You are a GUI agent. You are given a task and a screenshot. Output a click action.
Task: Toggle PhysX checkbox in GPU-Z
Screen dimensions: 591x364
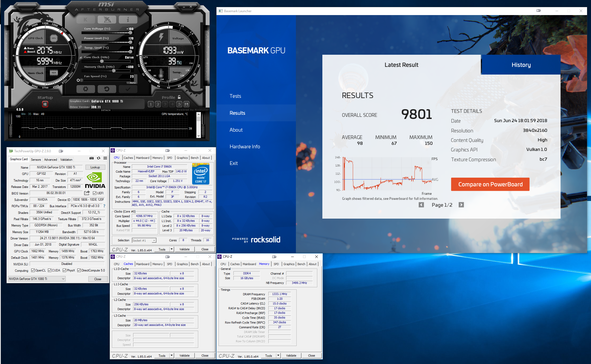coord(65,270)
